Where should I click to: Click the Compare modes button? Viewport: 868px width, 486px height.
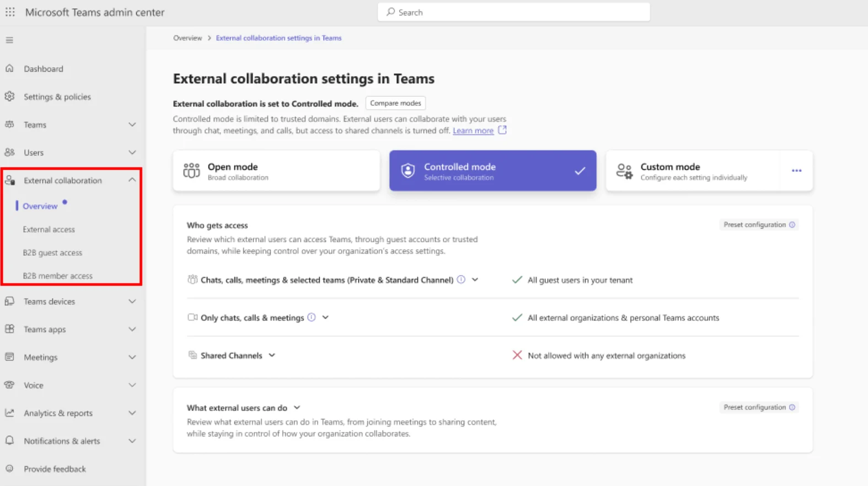click(x=395, y=103)
